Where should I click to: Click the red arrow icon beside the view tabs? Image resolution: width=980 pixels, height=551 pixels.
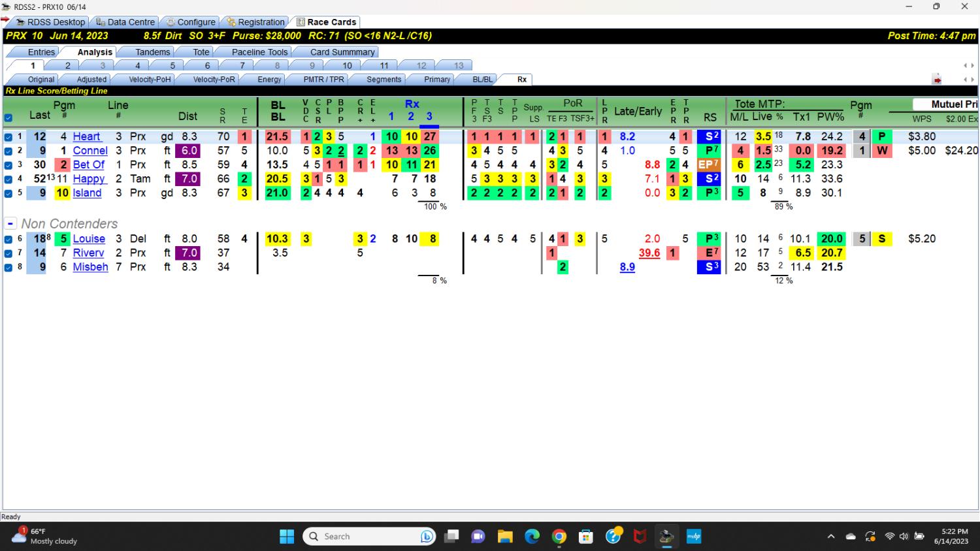pyautogui.click(x=937, y=80)
